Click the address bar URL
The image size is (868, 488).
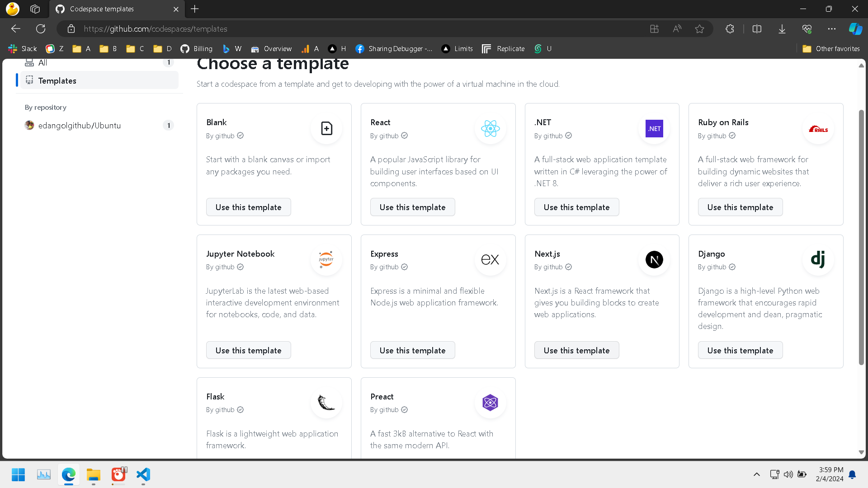155,29
